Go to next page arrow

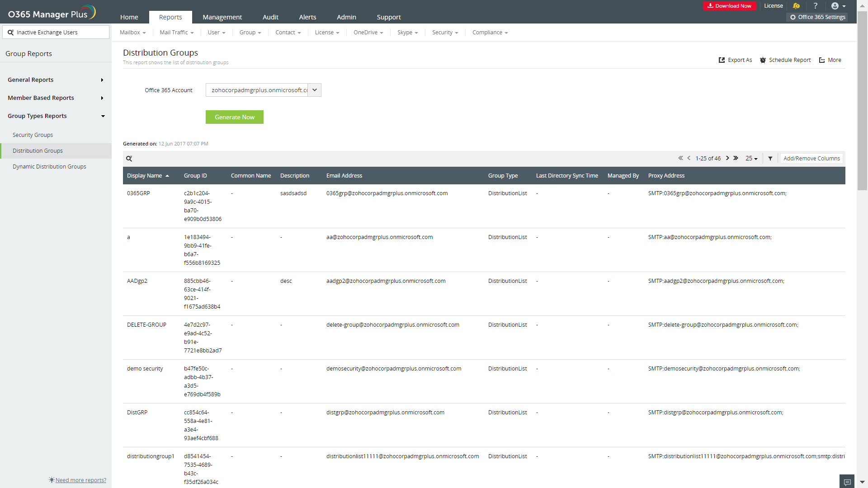[x=727, y=158]
